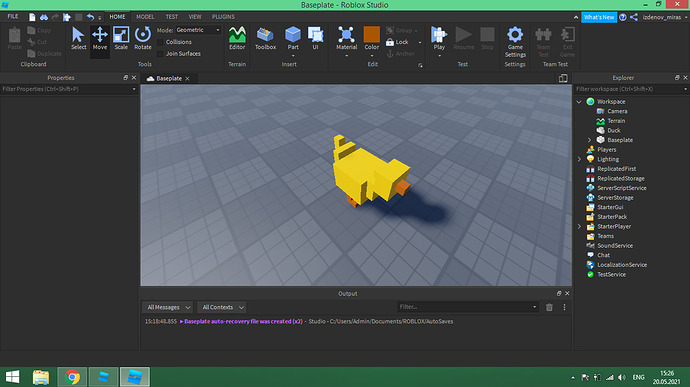Click the undo arrow icon

click(90, 17)
